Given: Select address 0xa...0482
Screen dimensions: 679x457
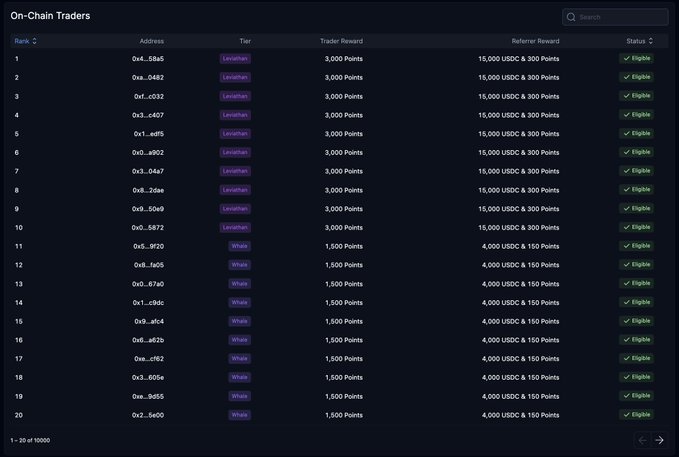Looking at the screenshot, I should 148,78.
